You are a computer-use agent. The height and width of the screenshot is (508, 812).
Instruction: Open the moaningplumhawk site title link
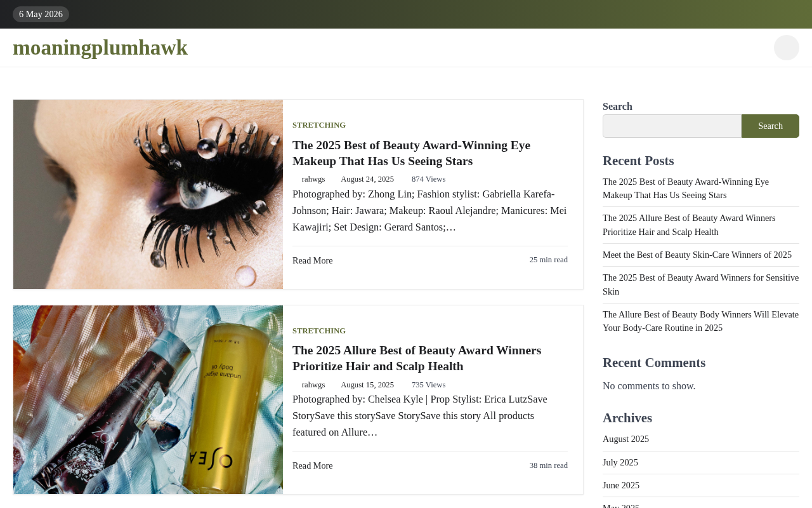pos(100,48)
